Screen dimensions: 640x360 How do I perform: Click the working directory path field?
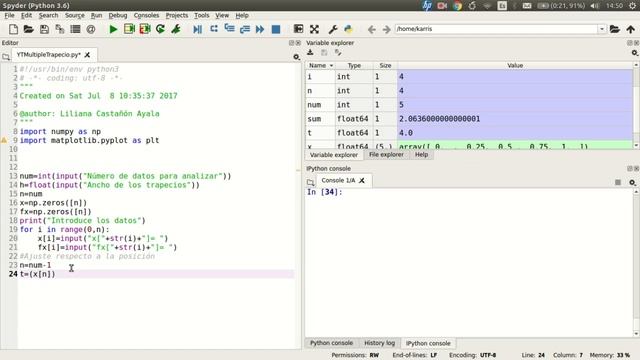tap(496, 29)
